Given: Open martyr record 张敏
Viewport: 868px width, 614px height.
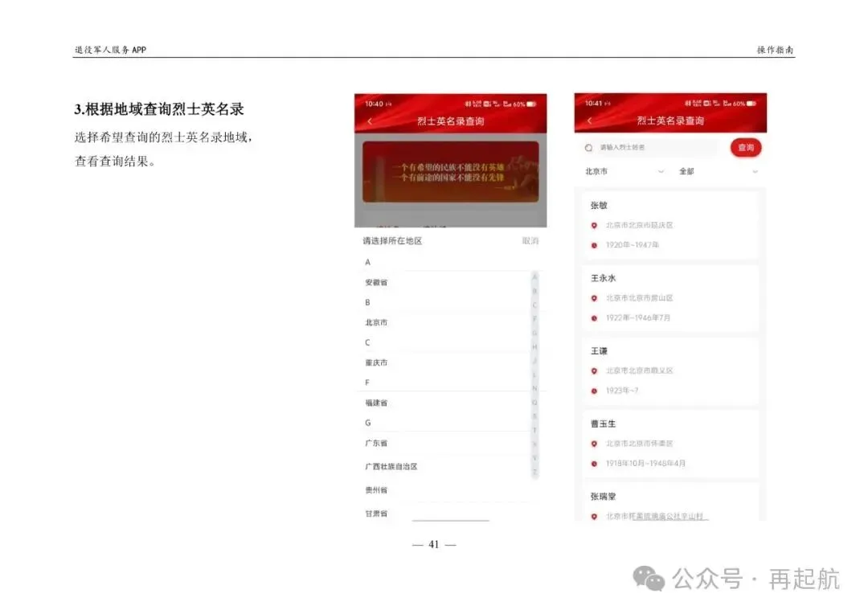Looking at the screenshot, I should pyautogui.click(x=670, y=225).
